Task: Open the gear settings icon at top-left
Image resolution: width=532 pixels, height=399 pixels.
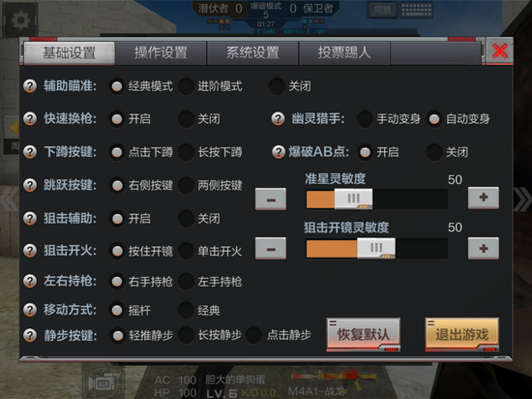Action: pos(20,20)
